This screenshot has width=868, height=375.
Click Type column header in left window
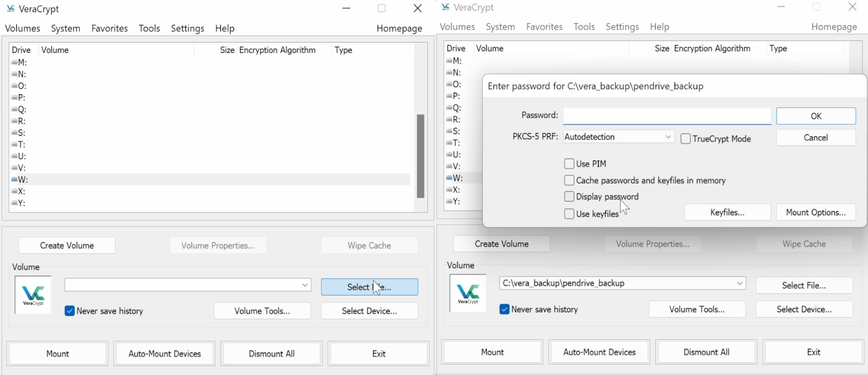[371, 50]
